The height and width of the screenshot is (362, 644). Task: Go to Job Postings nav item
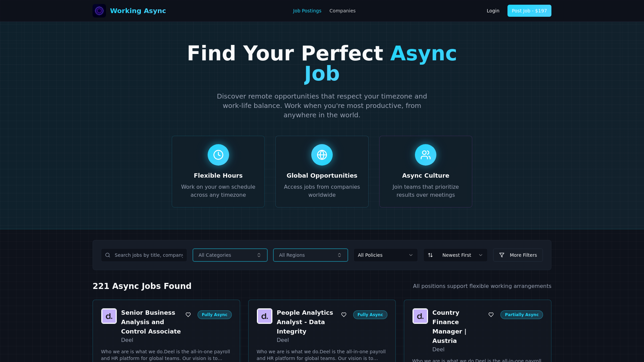(307, 11)
